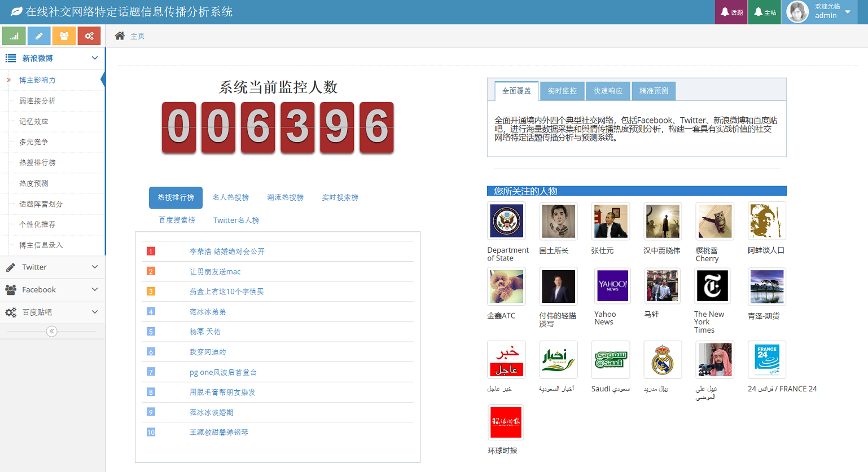Click the 付伟的轻描淡写 name label
The image size is (868, 472).
point(558,320)
